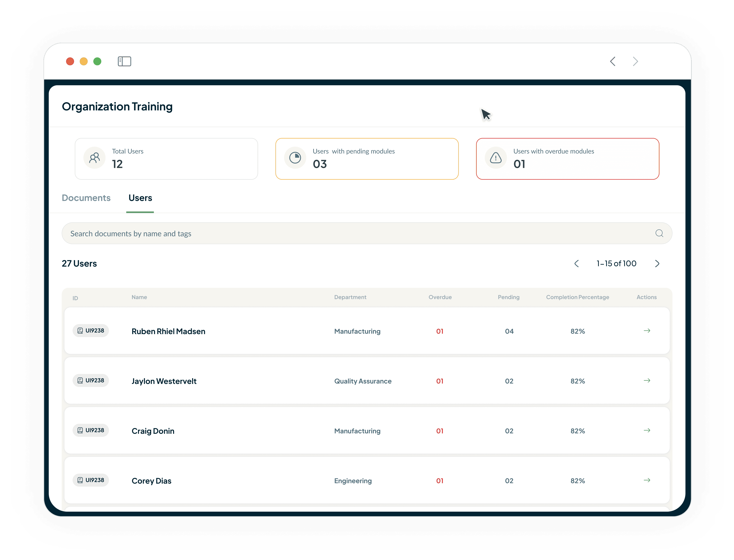This screenshot has width=734, height=560.
Task: Click the pending modules clock icon
Action: pos(295,158)
